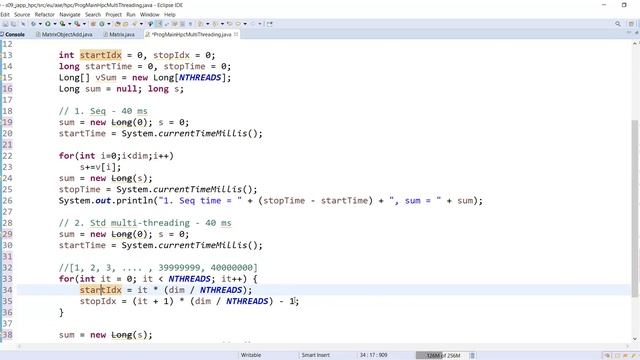Click the highlighted startIdx on line 13
Viewport: 640px width, 360px height.
click(x=101, y=55)
